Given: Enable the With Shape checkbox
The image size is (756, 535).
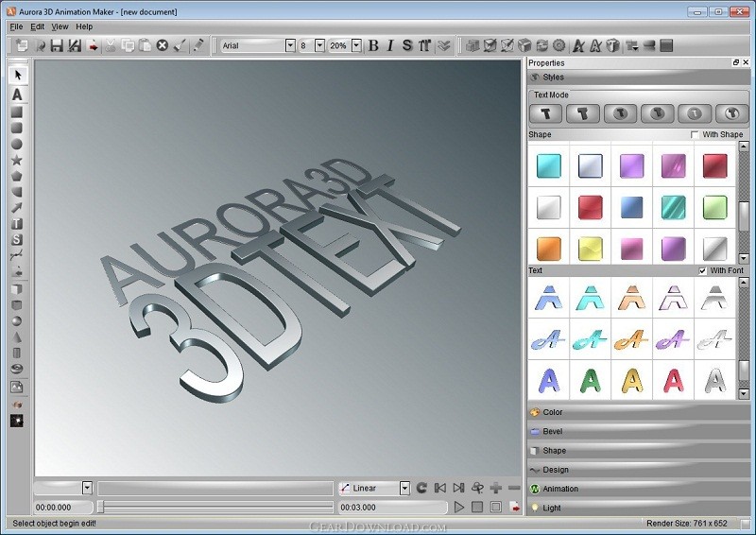Looking at the screenshot, I should click(x=695, y=134).
